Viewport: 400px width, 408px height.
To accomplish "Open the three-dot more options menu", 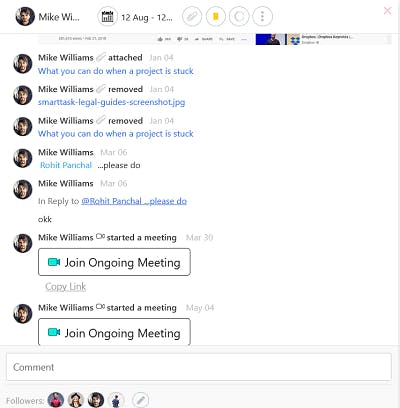I will coord(263,16).
